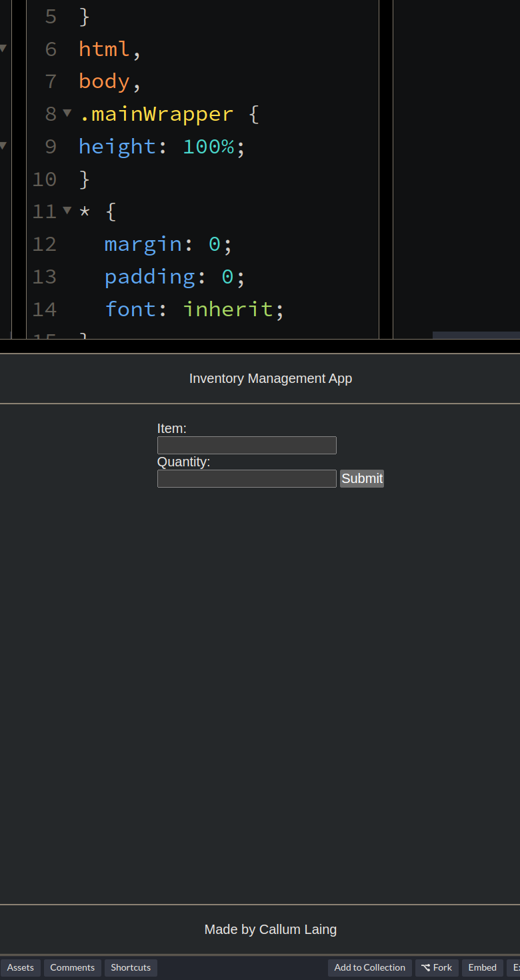Click the lower fold triangle in the left editor

pos(3,145)
